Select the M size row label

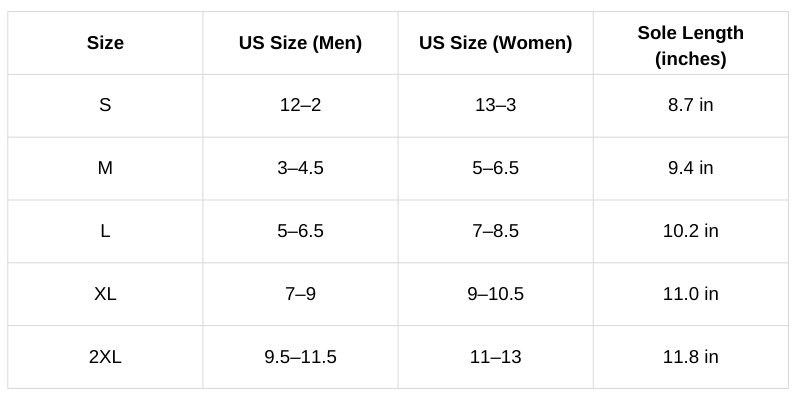tap(105, 168)
